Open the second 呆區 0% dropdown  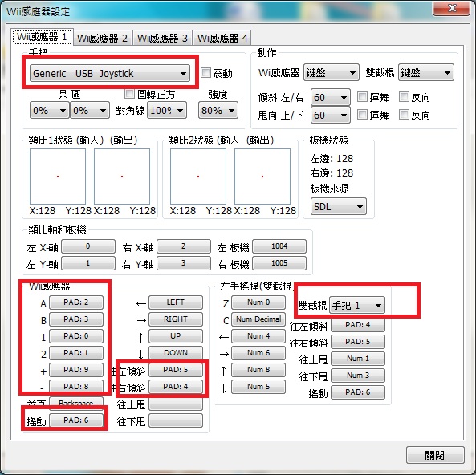(90, 110)
